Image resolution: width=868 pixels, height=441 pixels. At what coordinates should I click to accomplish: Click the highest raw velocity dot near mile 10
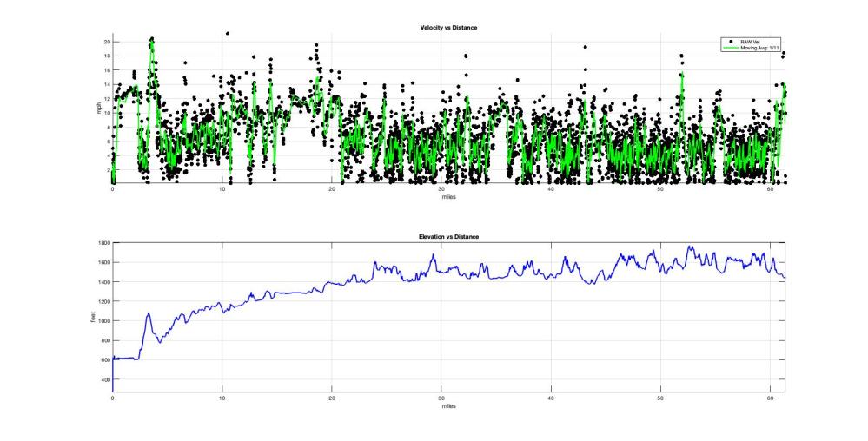[x=228, y=34]
